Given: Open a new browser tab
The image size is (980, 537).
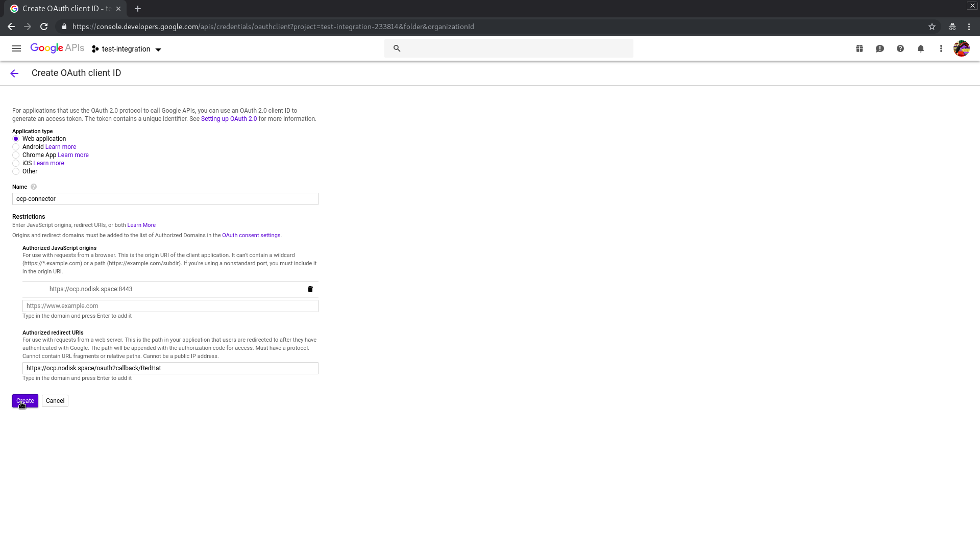Looking at the screenshot, I should click(138, 9).
